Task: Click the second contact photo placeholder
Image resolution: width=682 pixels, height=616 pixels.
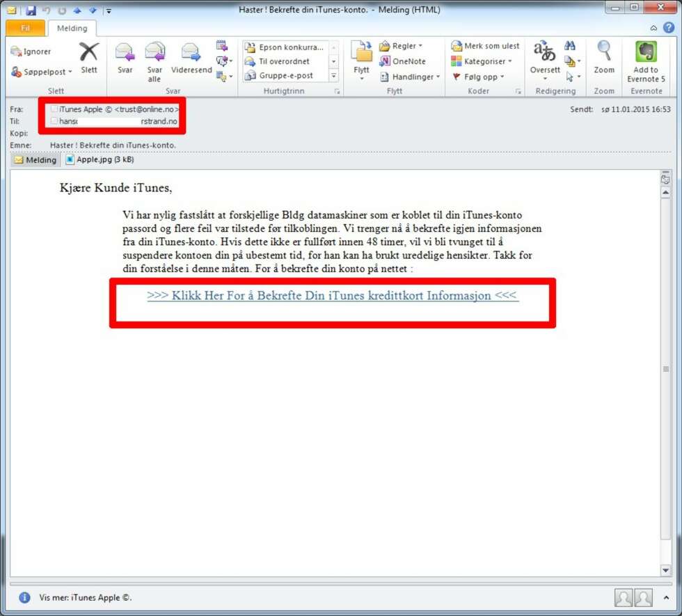Action: pyautogui.click(x=643, y=598)
